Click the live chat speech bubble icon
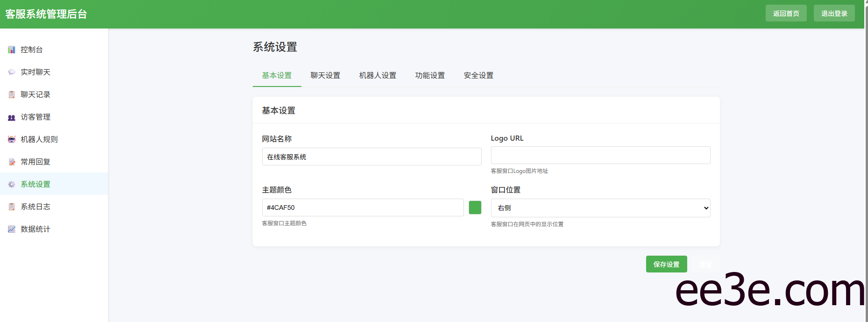Viewport: 868px width, 322px height. click(12, 72)
